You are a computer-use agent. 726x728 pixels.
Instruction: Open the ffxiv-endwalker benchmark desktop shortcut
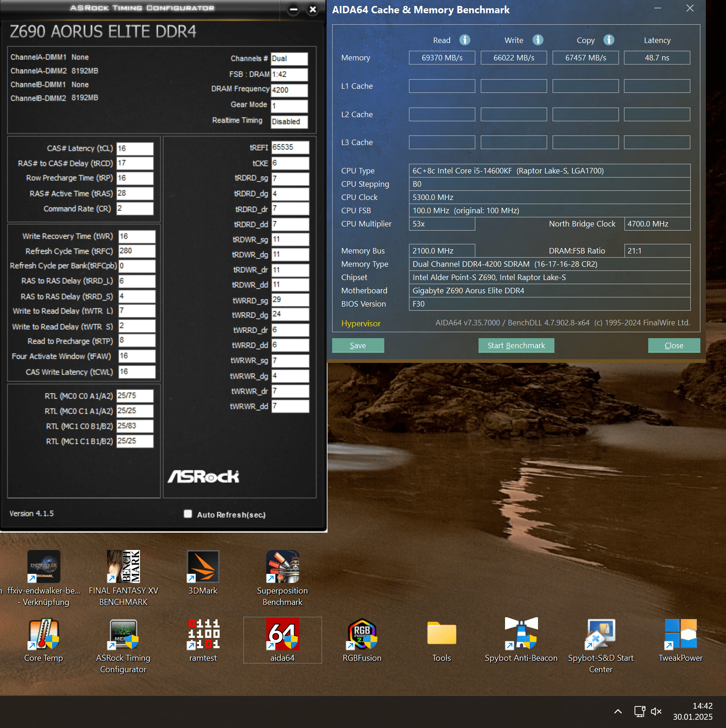(44, 578)
